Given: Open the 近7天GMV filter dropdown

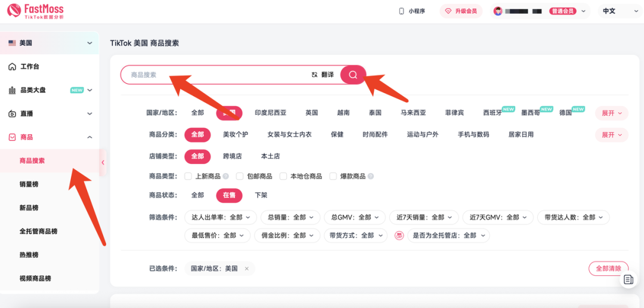Looking at the screenshot, I should coord(498,217).
